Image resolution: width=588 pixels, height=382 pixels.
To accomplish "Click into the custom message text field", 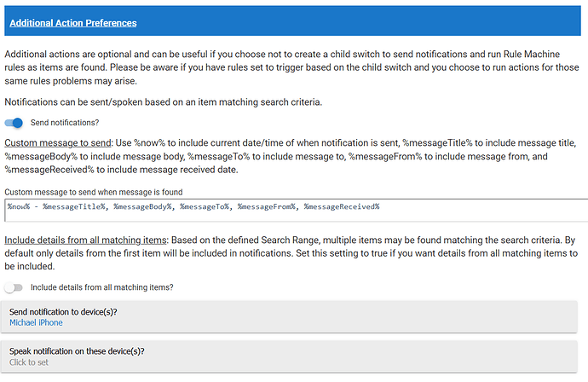I will coord(477,209).
